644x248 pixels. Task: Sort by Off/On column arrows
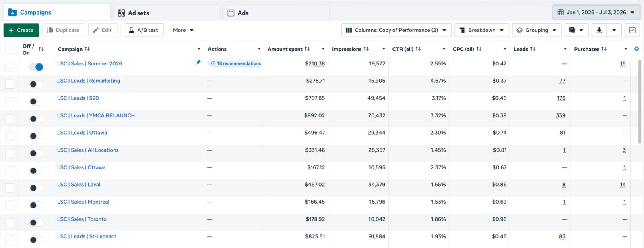point(41,49)
